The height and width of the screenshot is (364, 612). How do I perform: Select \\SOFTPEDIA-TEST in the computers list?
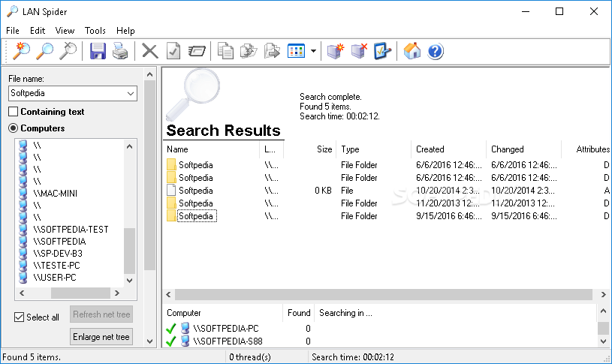tap(71, 230)
